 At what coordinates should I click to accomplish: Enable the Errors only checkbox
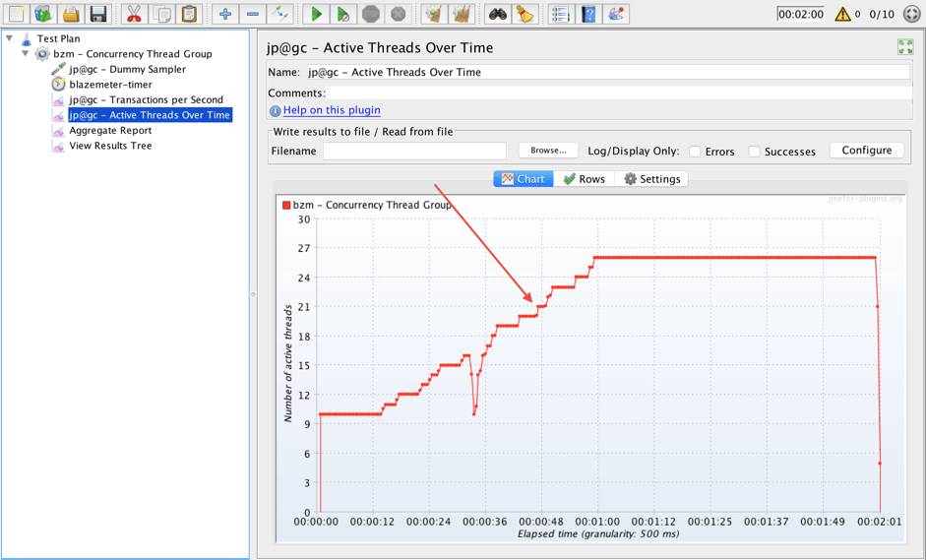coord(695,152)
